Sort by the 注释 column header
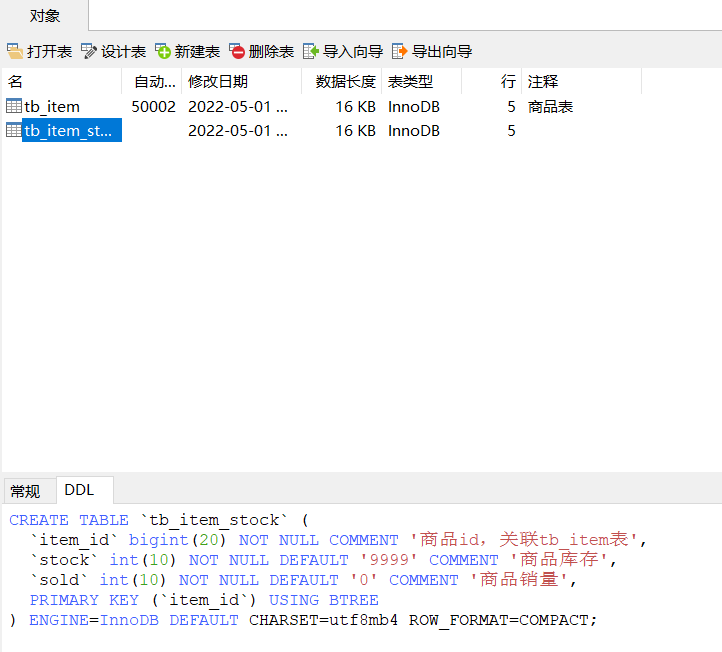This screenshot has height=652, width=722. (581, 82)
